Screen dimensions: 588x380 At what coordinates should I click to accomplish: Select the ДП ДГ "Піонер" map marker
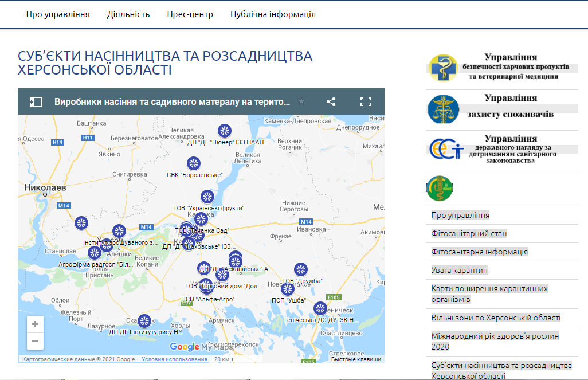[x=225, y=131]
